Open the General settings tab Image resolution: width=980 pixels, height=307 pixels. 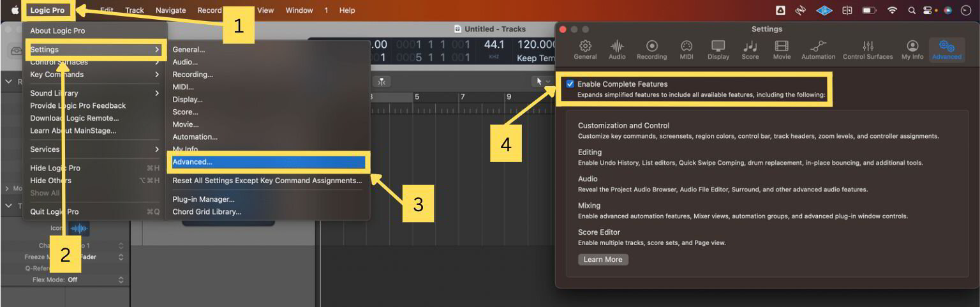(x=585, y=50)
